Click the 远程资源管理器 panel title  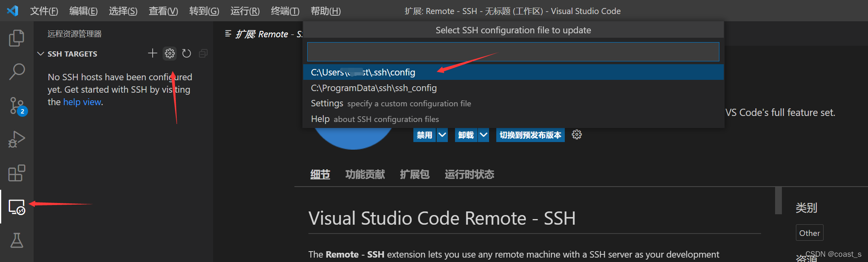[x=75, y=34]
